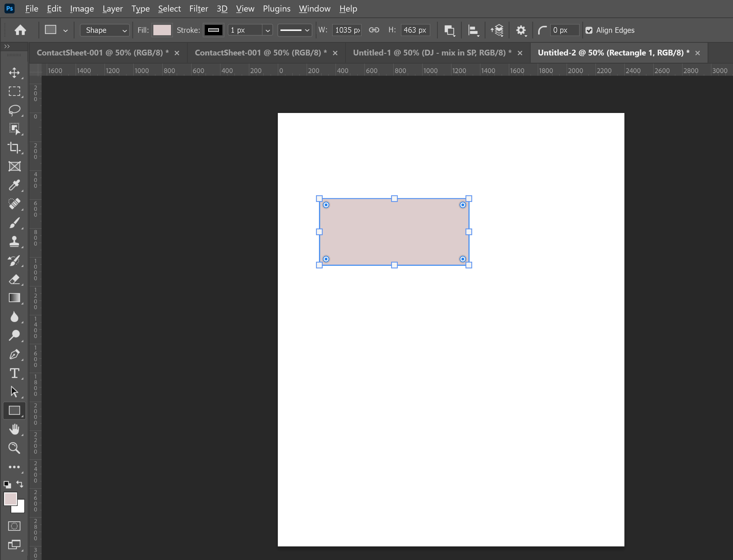Click the Home screen button
733x560 pixels.
tap(20, 30)
